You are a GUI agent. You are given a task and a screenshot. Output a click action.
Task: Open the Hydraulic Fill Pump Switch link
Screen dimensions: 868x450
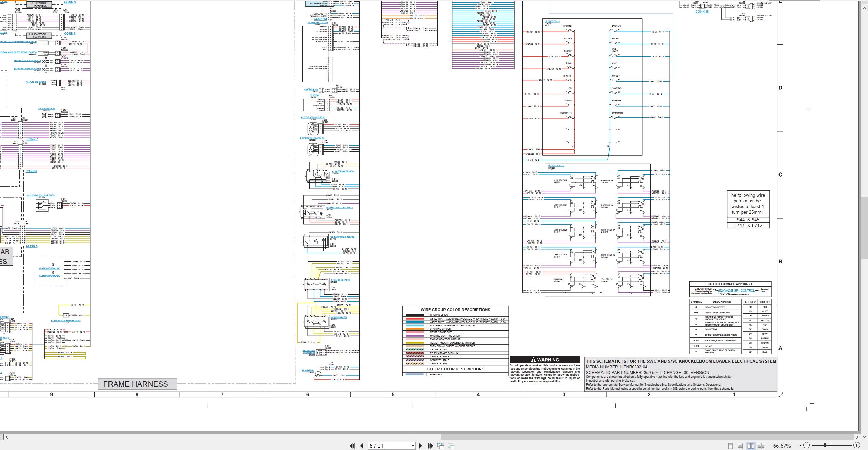click(x=41, y=195)
